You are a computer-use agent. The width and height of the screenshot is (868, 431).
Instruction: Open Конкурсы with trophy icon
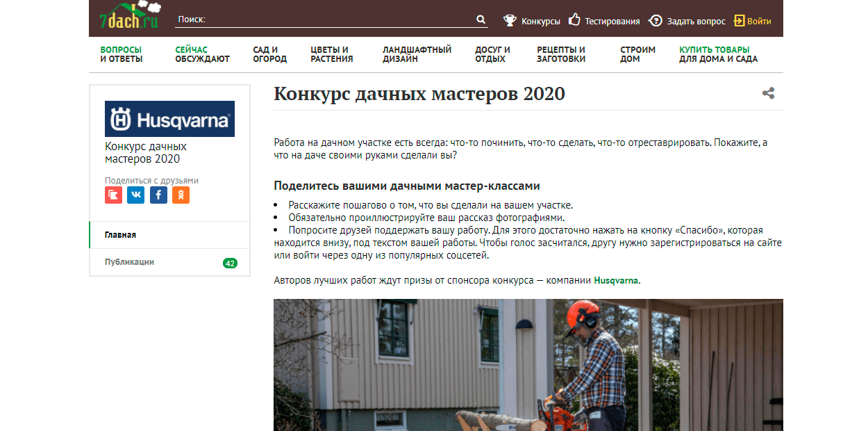click(x=532, y=21)
